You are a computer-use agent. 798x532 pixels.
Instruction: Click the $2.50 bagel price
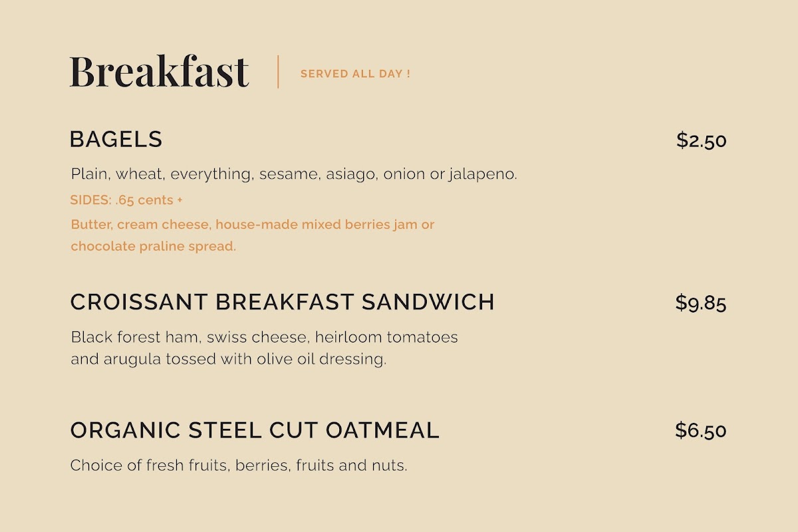point(701,140)
